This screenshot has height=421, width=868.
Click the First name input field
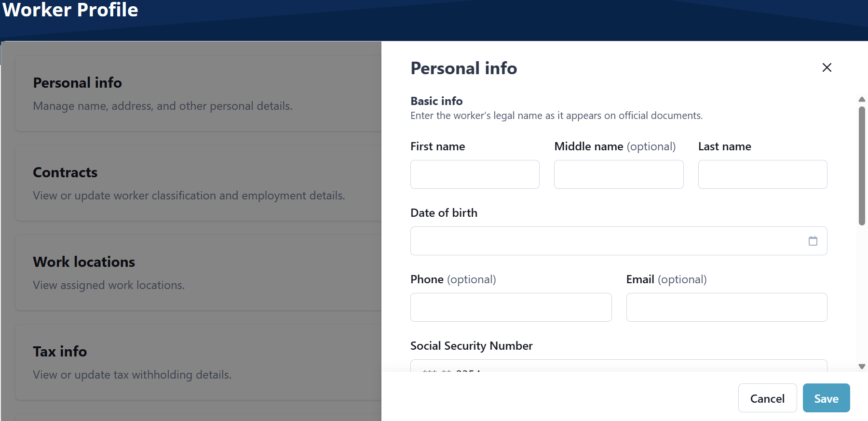point(475,174)
